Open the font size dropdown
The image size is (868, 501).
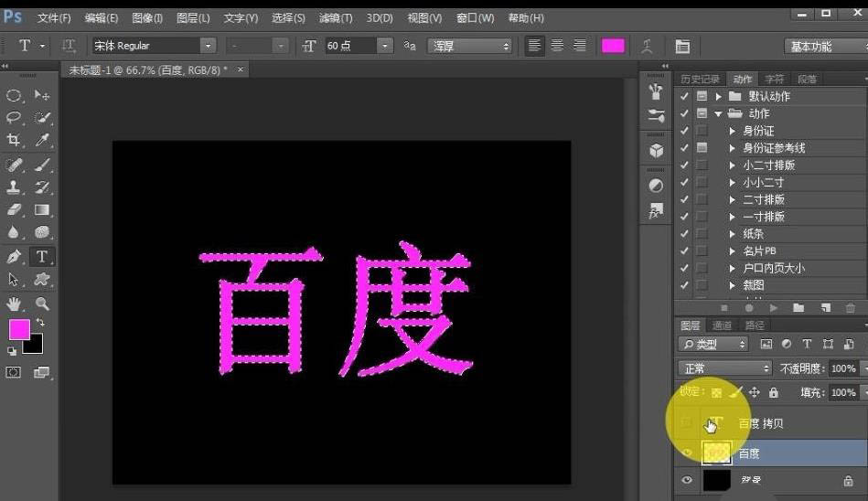[384, 46]
